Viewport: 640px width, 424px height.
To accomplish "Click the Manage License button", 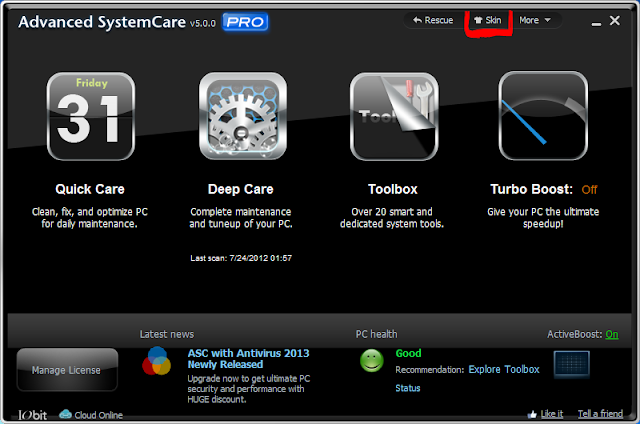I will [67, 370].
